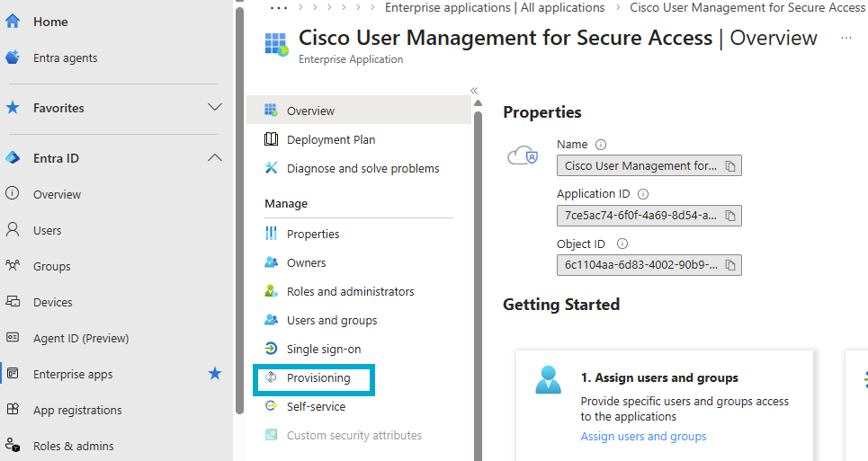Expand the Favorites section chevron

click(x=215, y=107)
